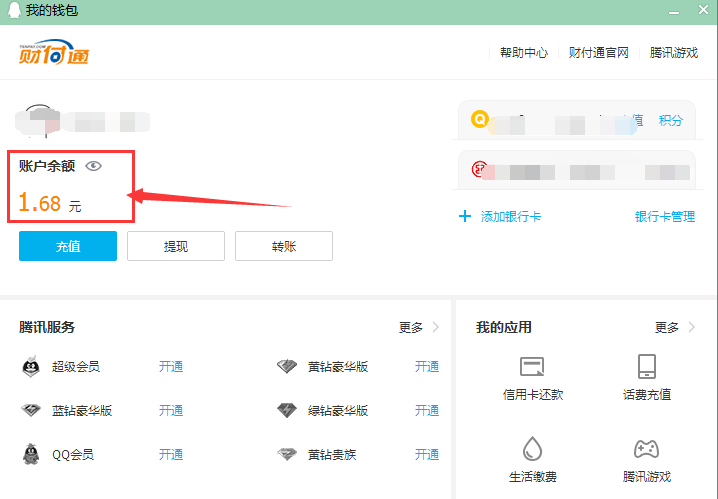Click the 蓝钻豪华版 service name

point(82,411)
